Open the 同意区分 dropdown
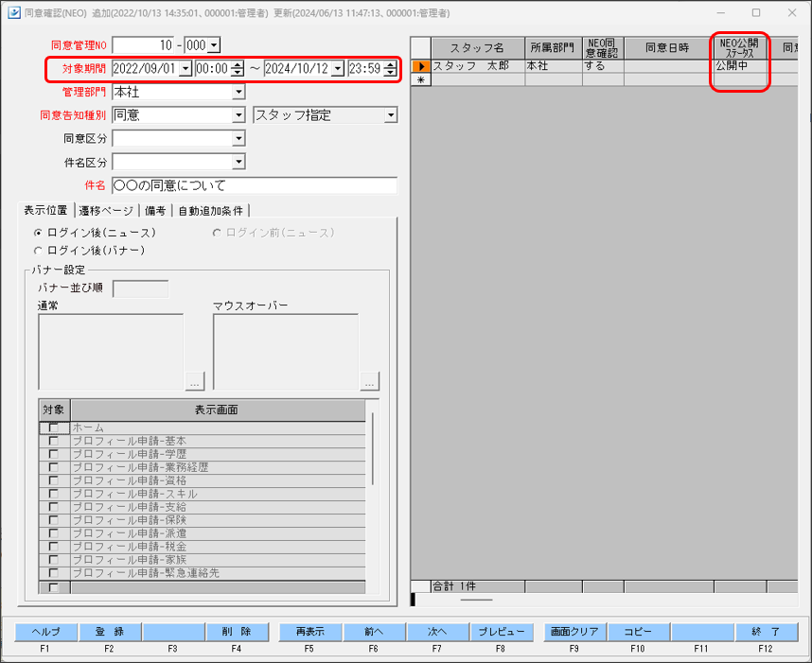The height and width of the screenshot is (663, 812). 238,139
